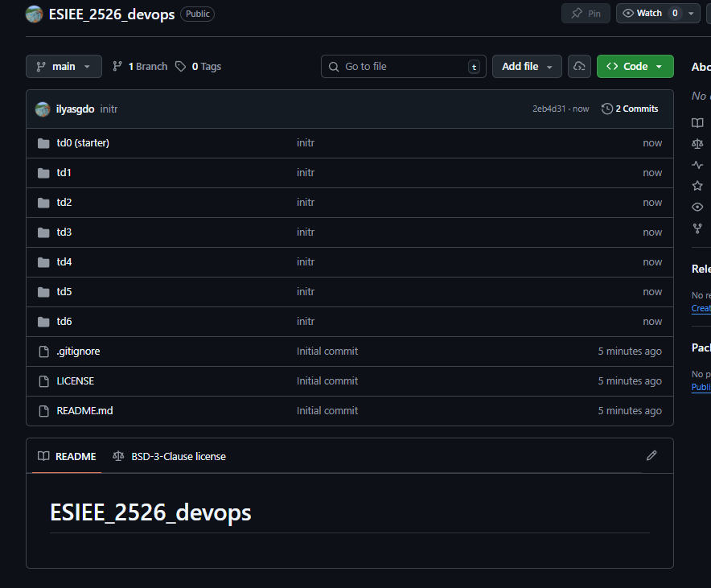Click the tag icon showing 0 Tags
The image size is (711, 588).
click(x=181, y=67)
